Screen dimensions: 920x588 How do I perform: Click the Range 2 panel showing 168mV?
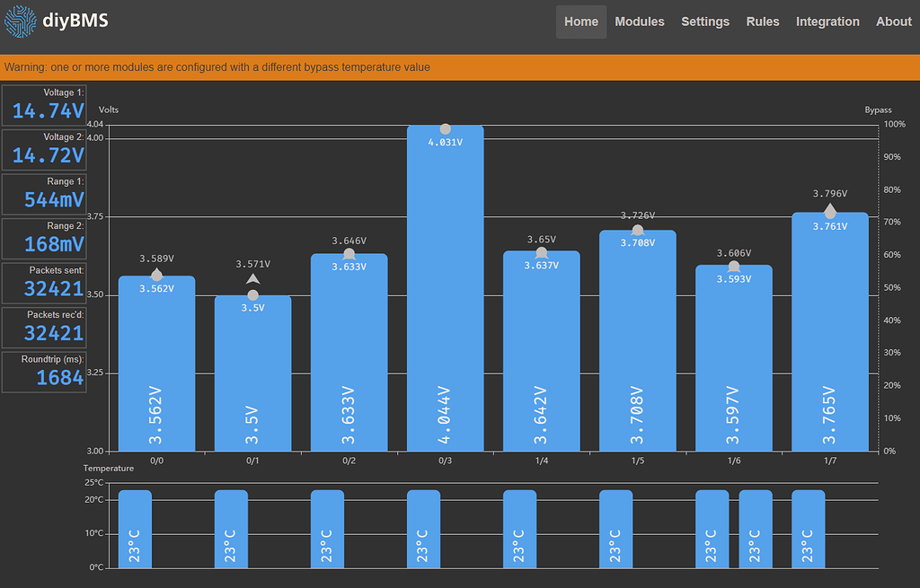43,238
